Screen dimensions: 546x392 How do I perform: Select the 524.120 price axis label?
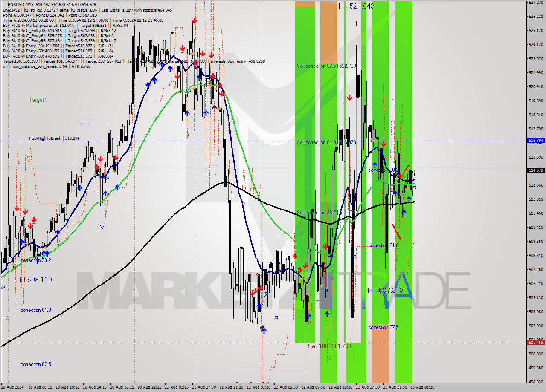(536, 45)
